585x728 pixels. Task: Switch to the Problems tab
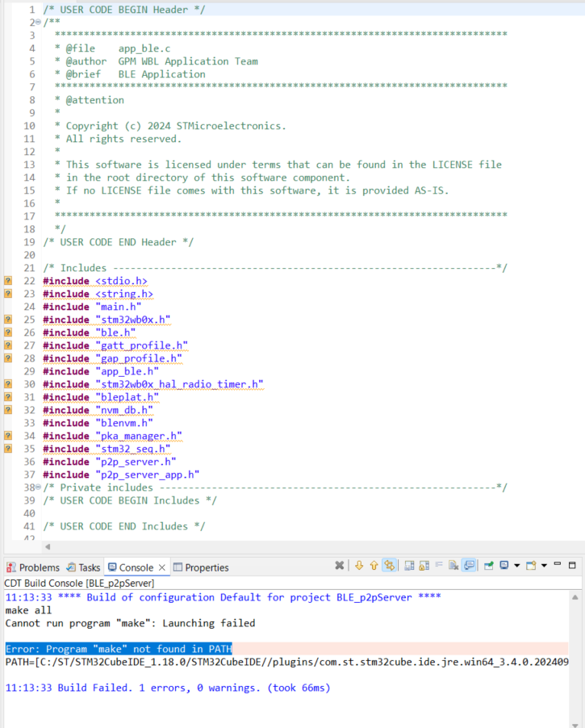(33, 567)
